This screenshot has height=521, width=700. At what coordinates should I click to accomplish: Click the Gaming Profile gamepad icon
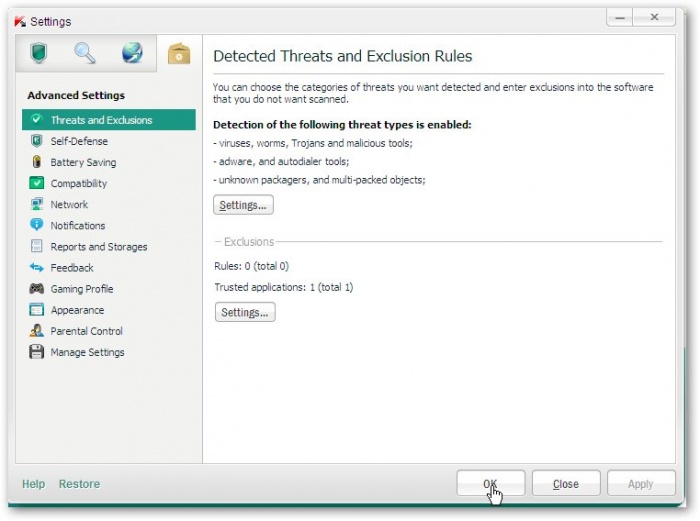point(37,288)
